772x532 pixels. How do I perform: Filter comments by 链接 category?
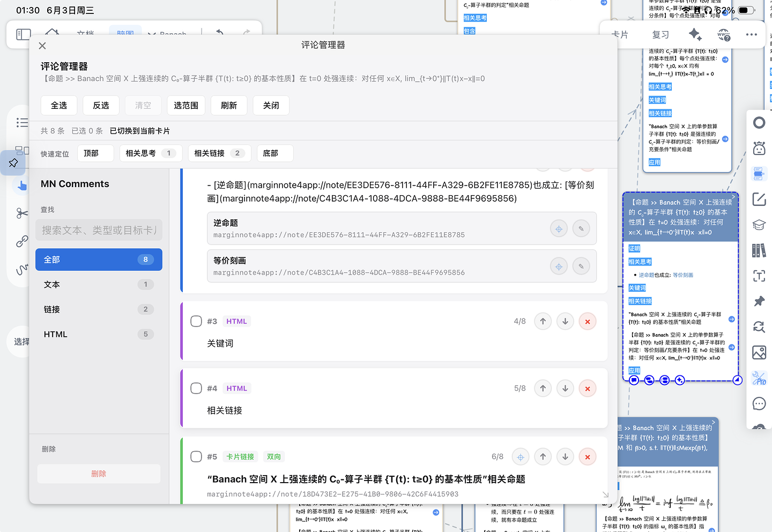pos(99,309)
